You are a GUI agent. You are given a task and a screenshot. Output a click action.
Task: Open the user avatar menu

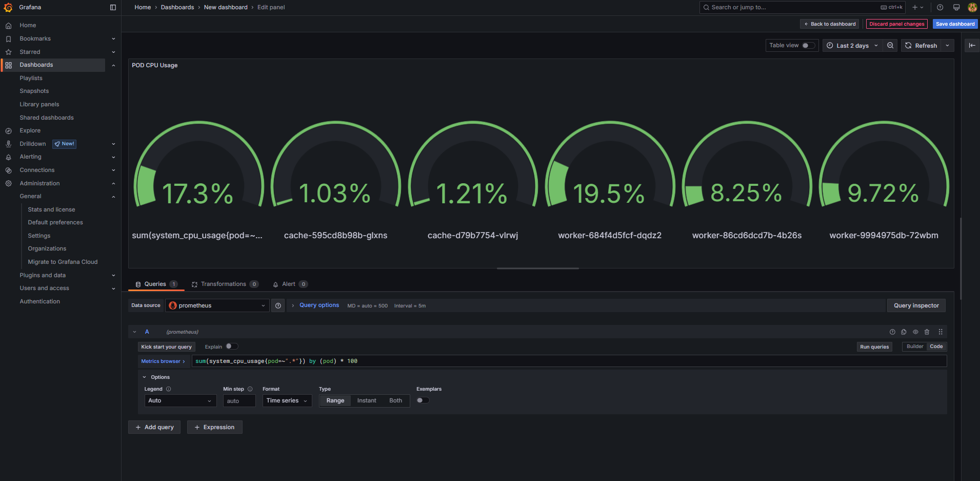click(x=972, y=7)
